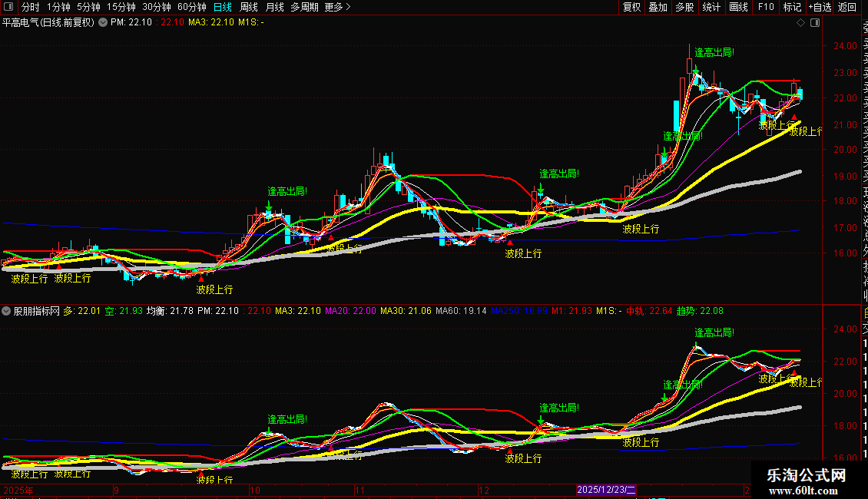Image resolution: width=868 pixels, height=499 pixels.
Task: Open F10 company information
Action: point(766,7)
